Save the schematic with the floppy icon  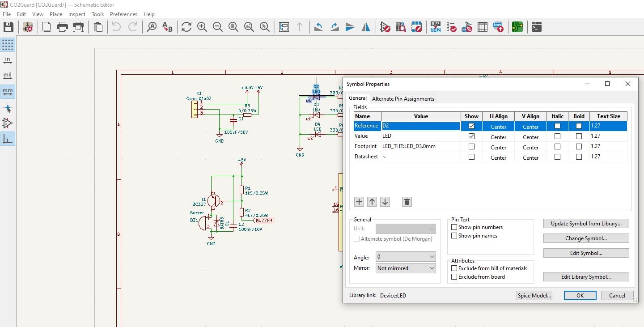[8, 27]
